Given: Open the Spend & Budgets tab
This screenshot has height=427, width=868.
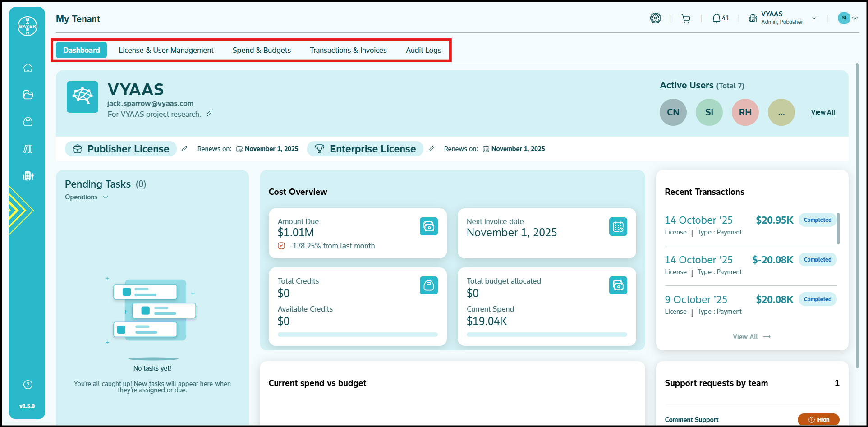Looking at the screenshot, I should (262, 50).
